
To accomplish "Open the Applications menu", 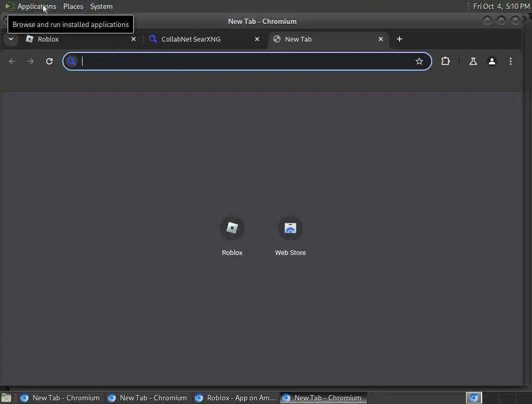I will (x=37, y=6).
